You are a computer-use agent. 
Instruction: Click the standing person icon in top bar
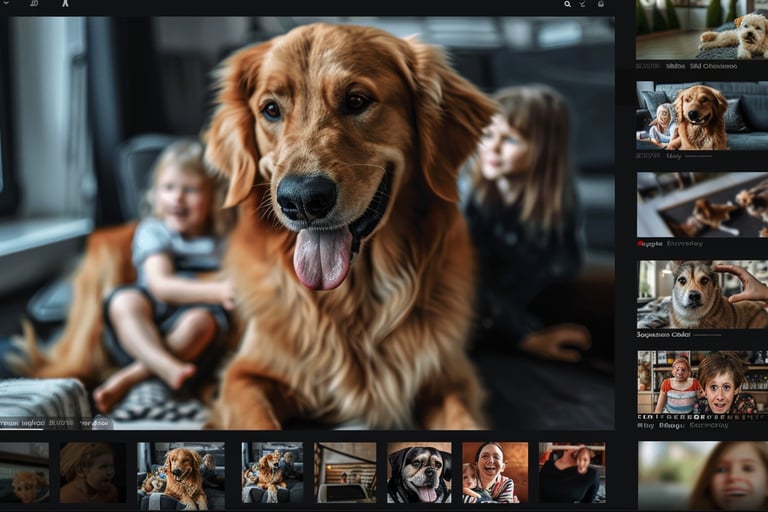coord(65,3)
